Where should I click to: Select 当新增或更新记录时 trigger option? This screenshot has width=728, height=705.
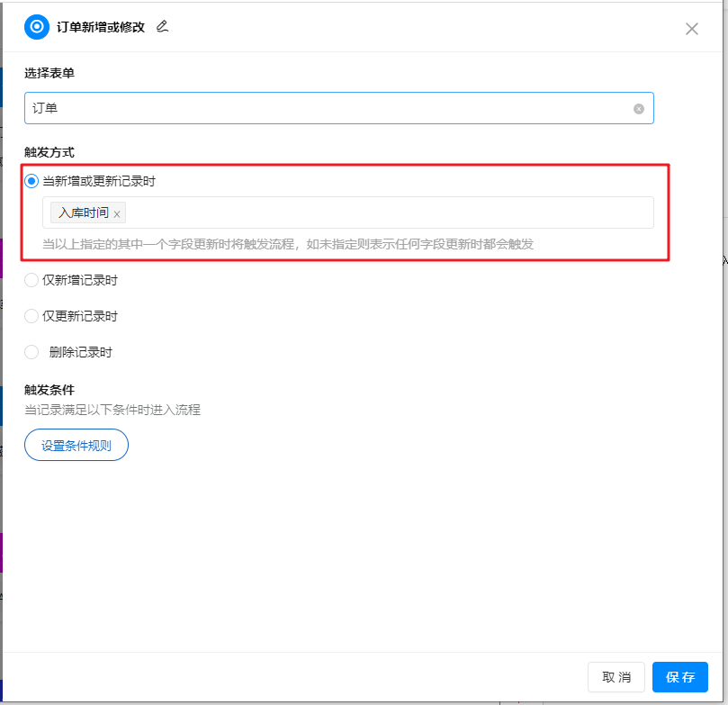[31, 181]
